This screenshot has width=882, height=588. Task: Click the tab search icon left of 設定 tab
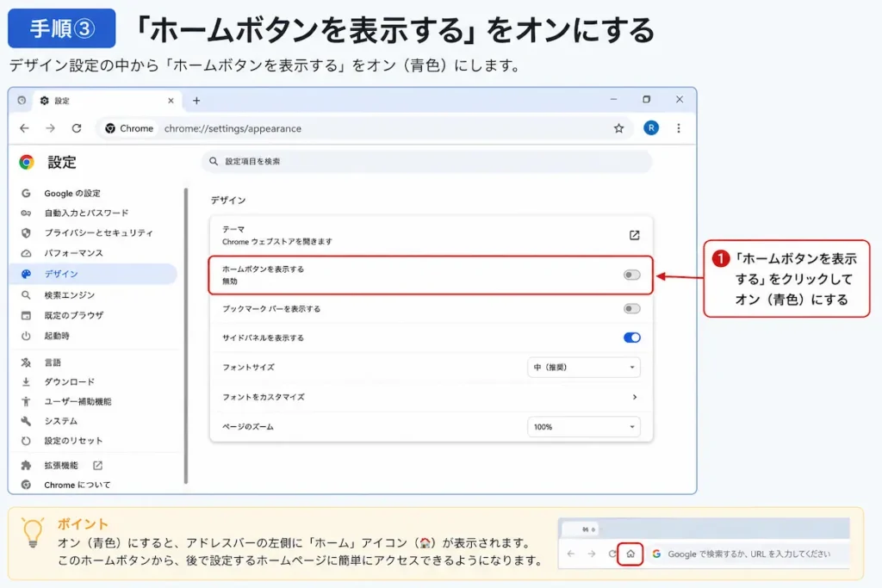coord(22,100)
